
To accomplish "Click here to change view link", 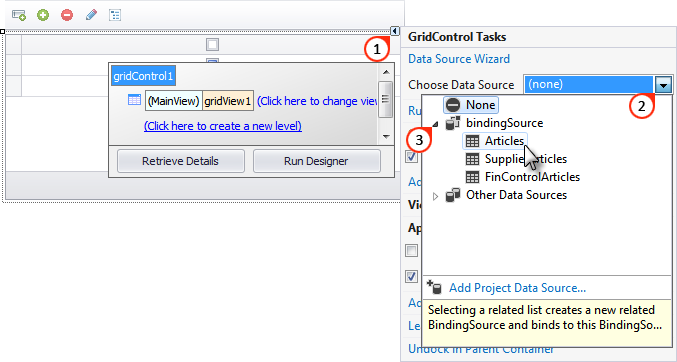I will (317, 101).
